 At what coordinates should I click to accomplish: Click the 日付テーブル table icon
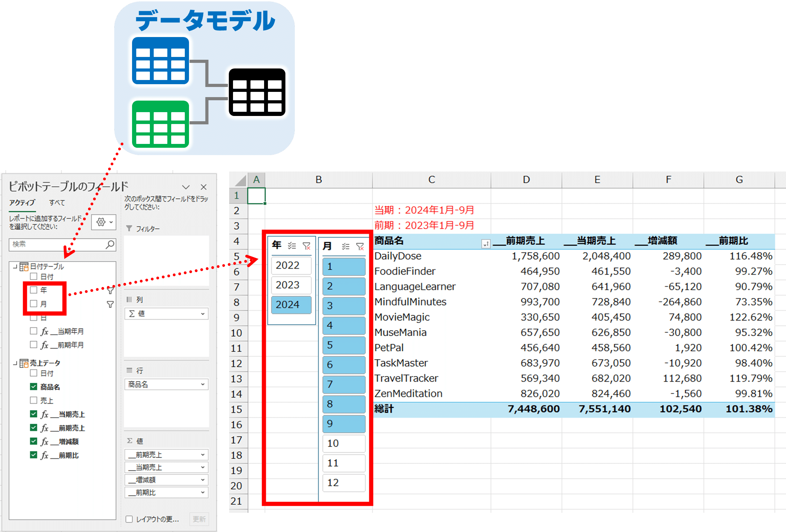(24, 267)
